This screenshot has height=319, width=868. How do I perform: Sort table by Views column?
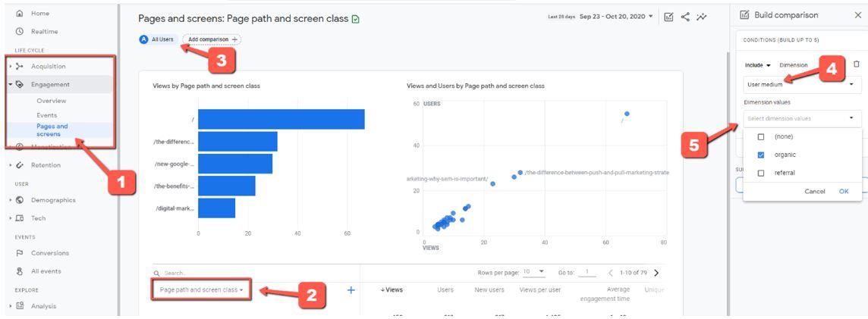pos(392,289)
